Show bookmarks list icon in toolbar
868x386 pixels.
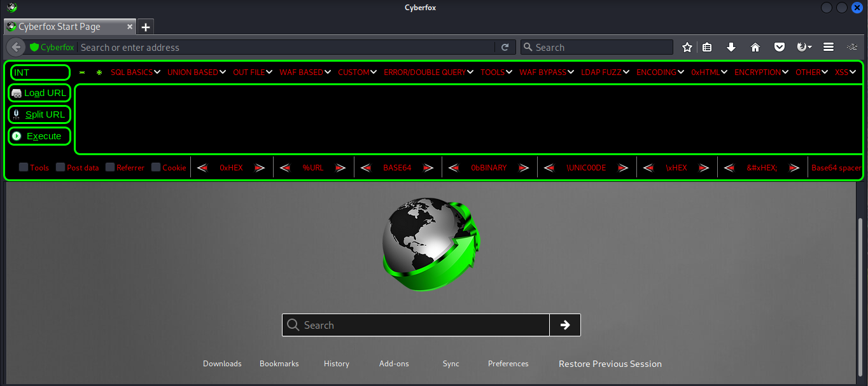pos(707,47)
